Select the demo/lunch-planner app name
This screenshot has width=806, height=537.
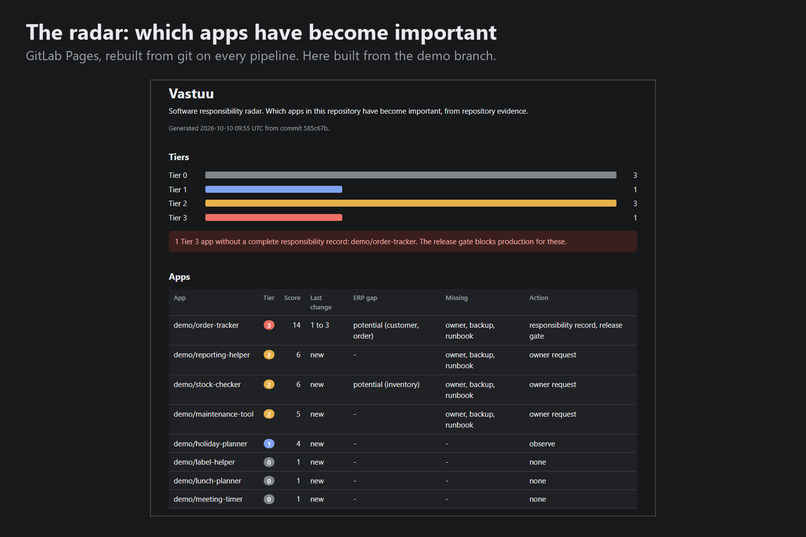pyautogui.click(x=207, y=481)
